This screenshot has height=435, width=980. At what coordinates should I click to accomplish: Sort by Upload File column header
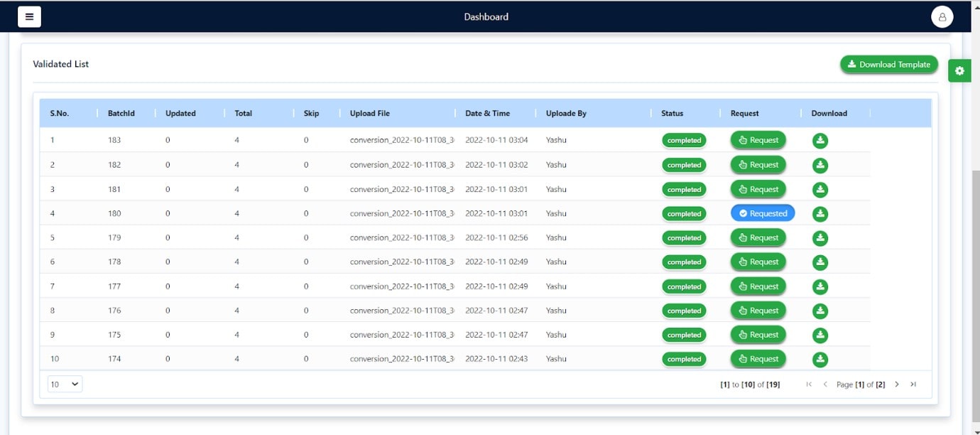[x=370, y=113]
